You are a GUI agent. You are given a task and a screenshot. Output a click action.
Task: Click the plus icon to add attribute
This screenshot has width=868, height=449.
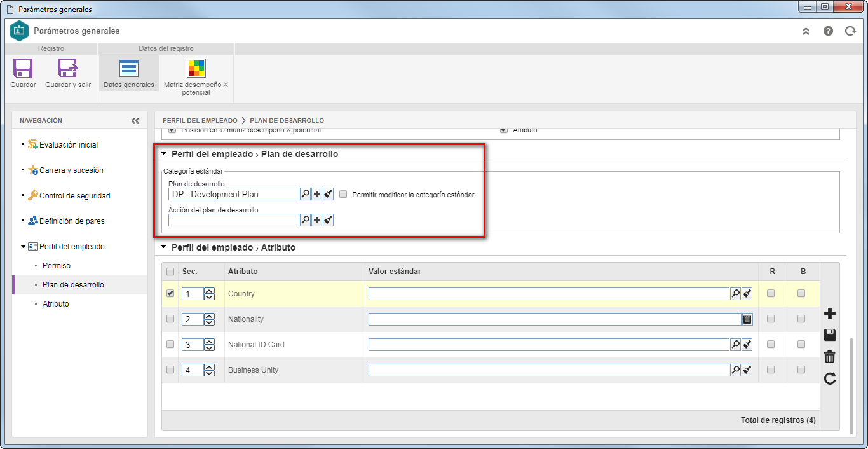pos(829,314)
